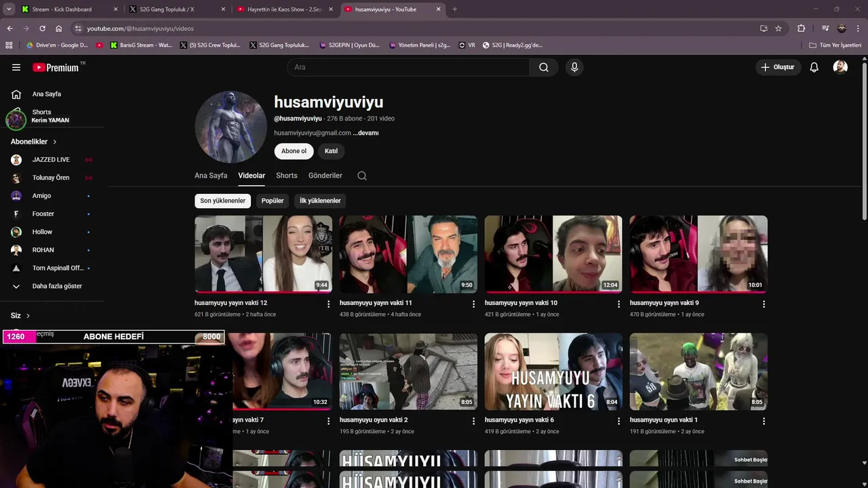Bookmark this page with star icon

pyautogui.click(x=778, y=28)
